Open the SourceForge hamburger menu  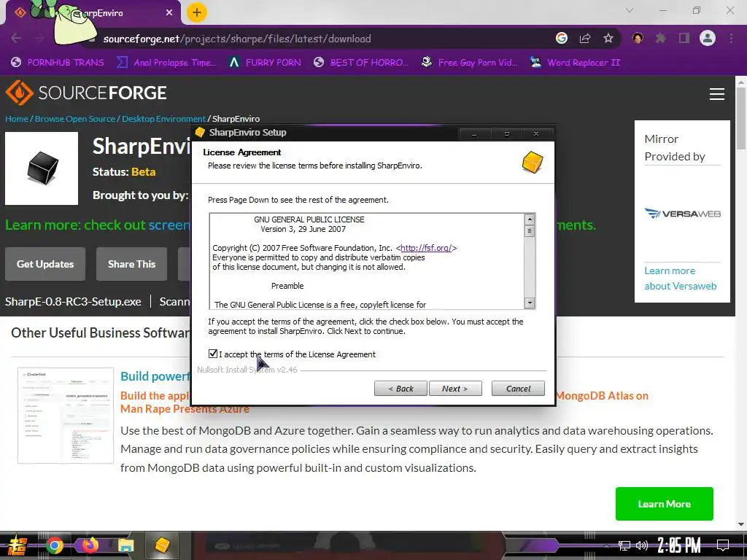tap(716, 94)
